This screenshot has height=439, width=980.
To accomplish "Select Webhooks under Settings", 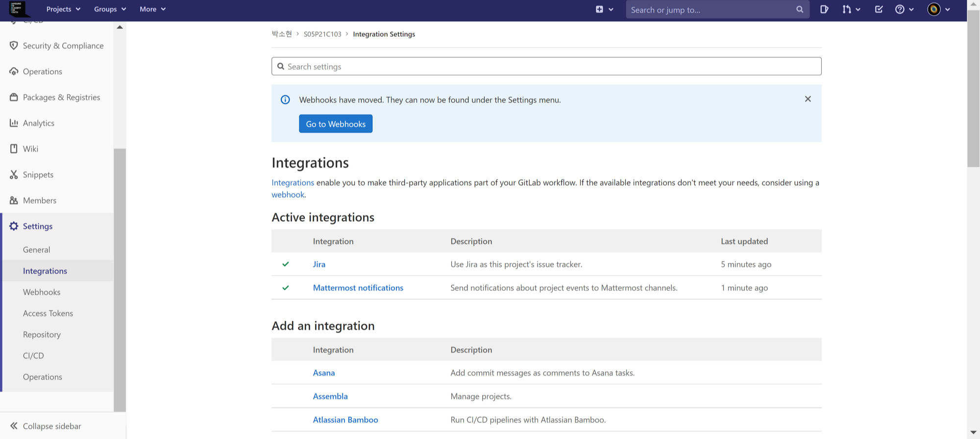I will (42, 292).
